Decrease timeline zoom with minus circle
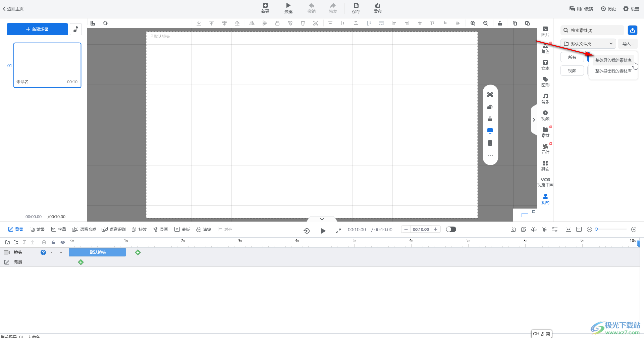 (589, 229)
